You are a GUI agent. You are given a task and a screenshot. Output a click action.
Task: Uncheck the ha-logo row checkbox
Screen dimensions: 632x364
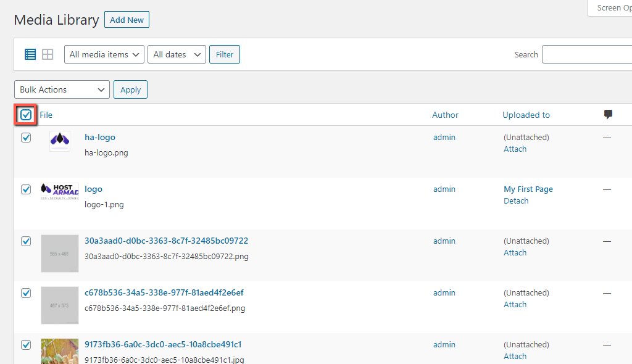(26, 138)
